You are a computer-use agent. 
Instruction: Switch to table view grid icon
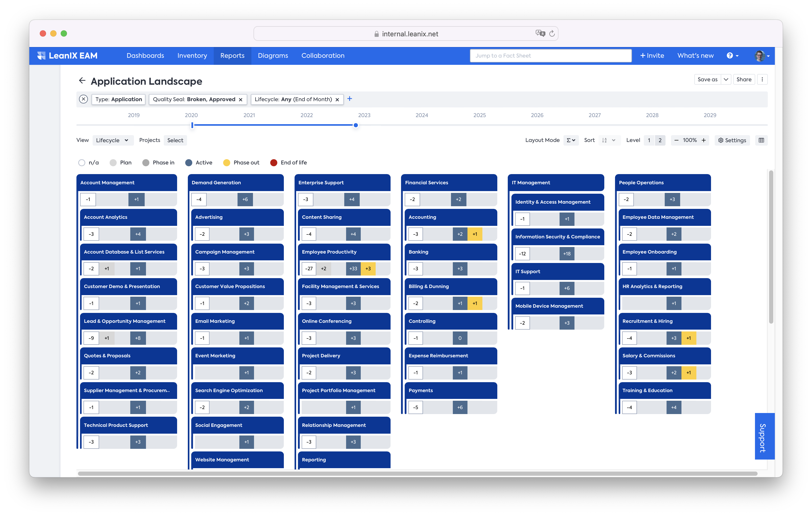[761, 140]
